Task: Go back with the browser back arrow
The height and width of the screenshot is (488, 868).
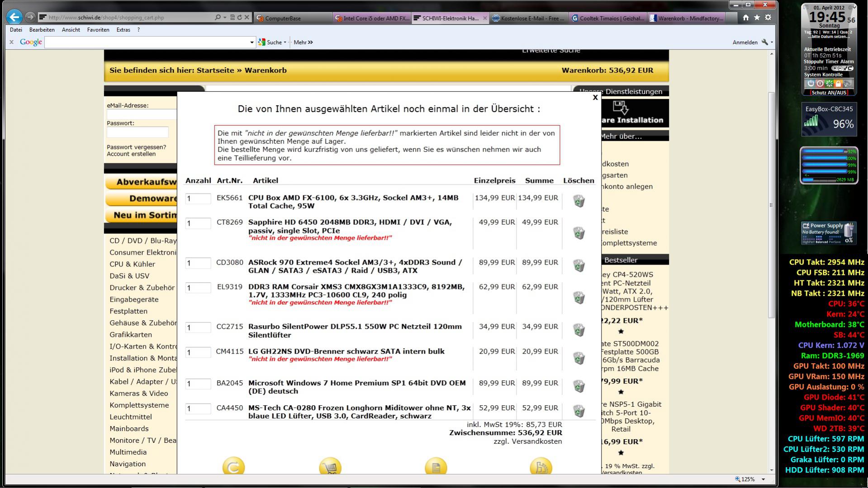Action: pos(14,17)
